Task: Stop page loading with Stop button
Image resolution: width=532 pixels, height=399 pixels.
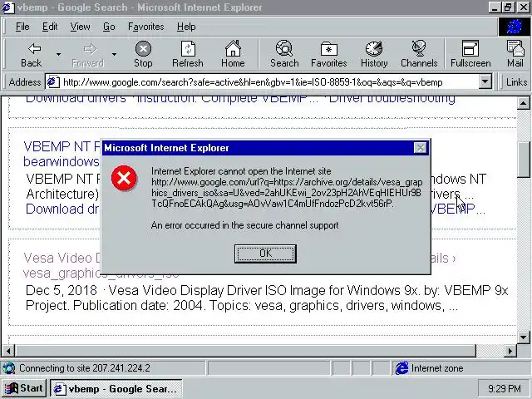Action: (143, 54)
